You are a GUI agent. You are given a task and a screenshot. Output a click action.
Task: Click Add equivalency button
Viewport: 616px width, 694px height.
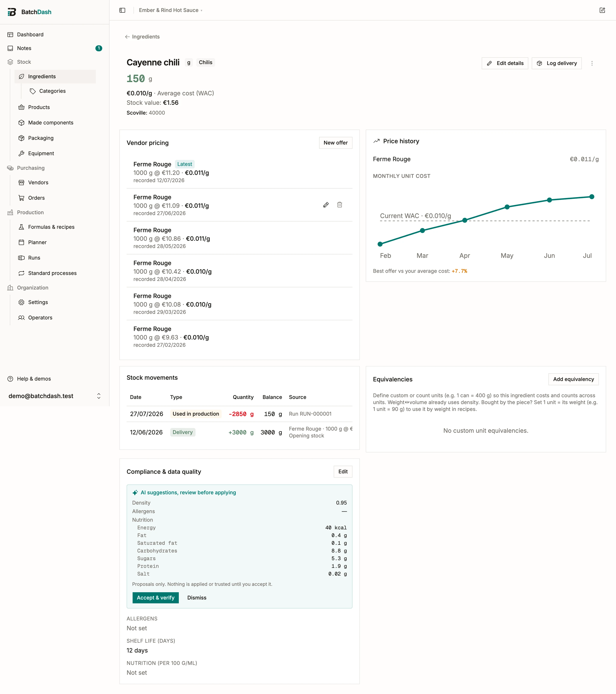point(574,379)
